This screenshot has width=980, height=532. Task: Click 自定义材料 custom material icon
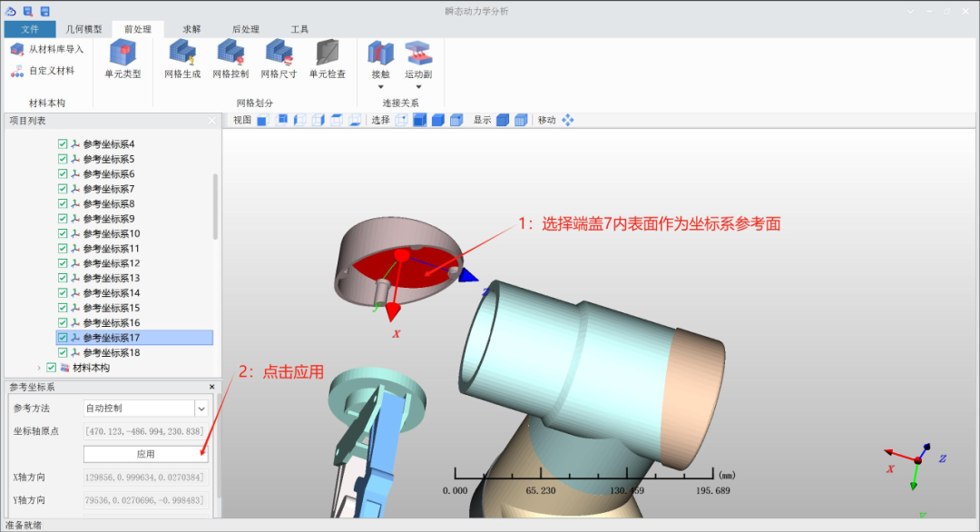point(17,72)
